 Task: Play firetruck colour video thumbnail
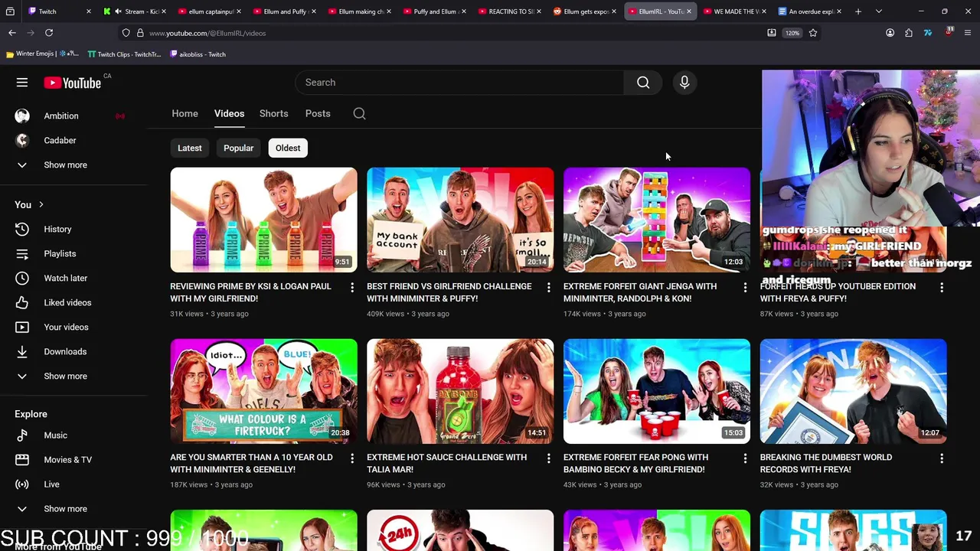click(263, 391)
